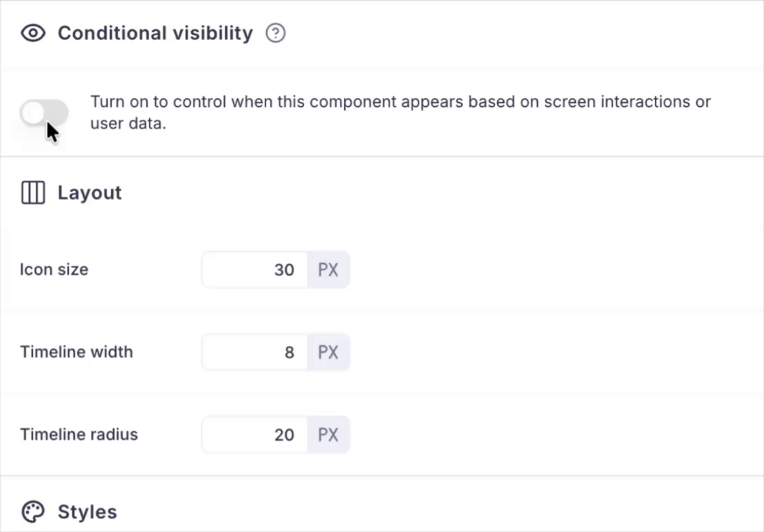The image size is (764, 532).
Task: Click the Icon size label
Action: pos(54,269)
